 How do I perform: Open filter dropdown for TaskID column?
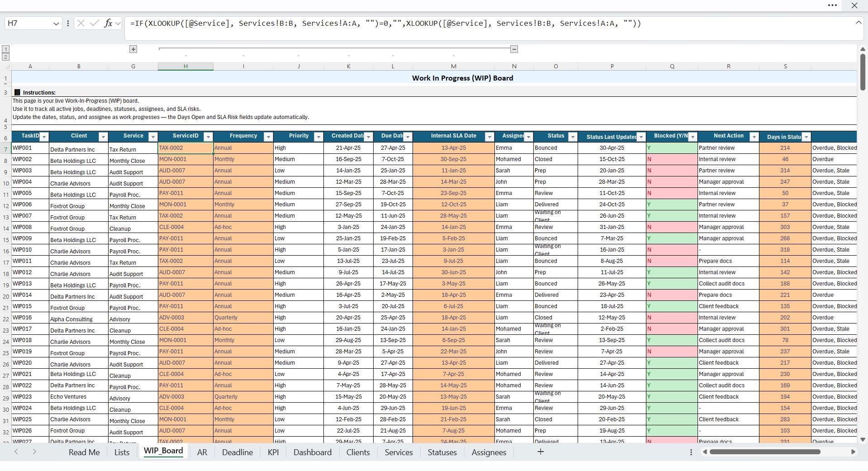pos(44,137)
